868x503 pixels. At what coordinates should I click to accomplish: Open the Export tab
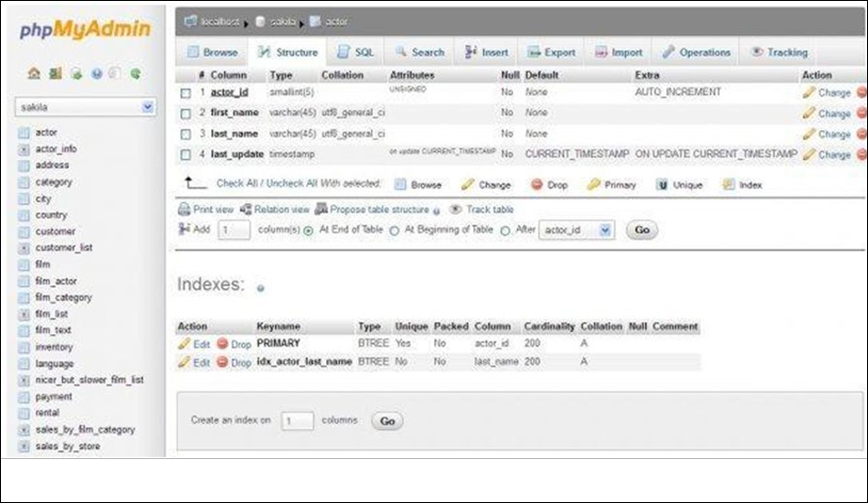click(551, 52)
